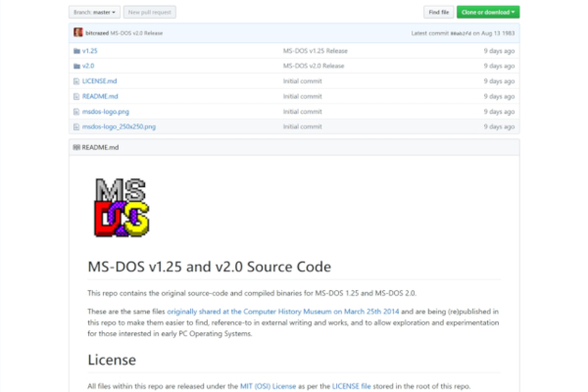
Task: Open Initial commit message for LICENSE.md
Action: (x=302, y=81)
